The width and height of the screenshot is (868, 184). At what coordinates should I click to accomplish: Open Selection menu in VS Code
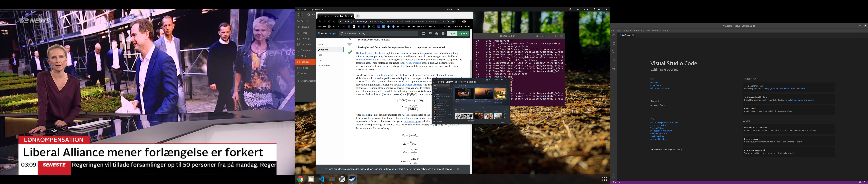coord(627,31)
